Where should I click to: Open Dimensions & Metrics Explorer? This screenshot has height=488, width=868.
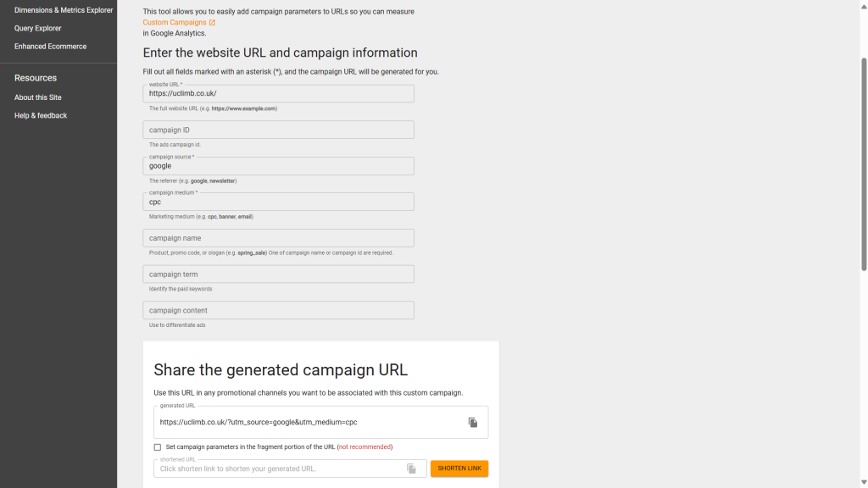pos(64,10)
